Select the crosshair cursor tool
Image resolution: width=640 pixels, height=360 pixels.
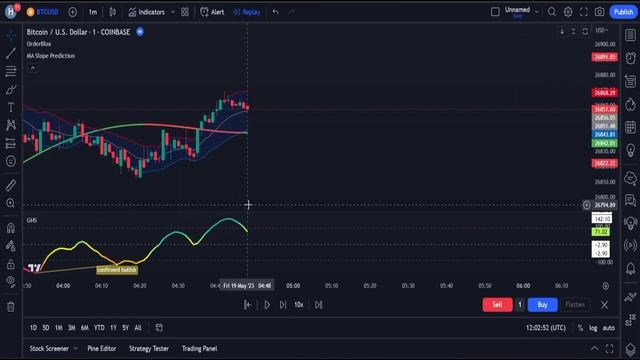(x=11, y=36)
